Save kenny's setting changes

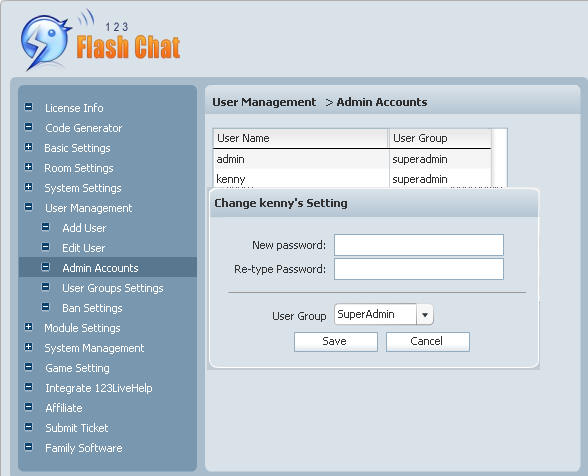click(336, 341)
